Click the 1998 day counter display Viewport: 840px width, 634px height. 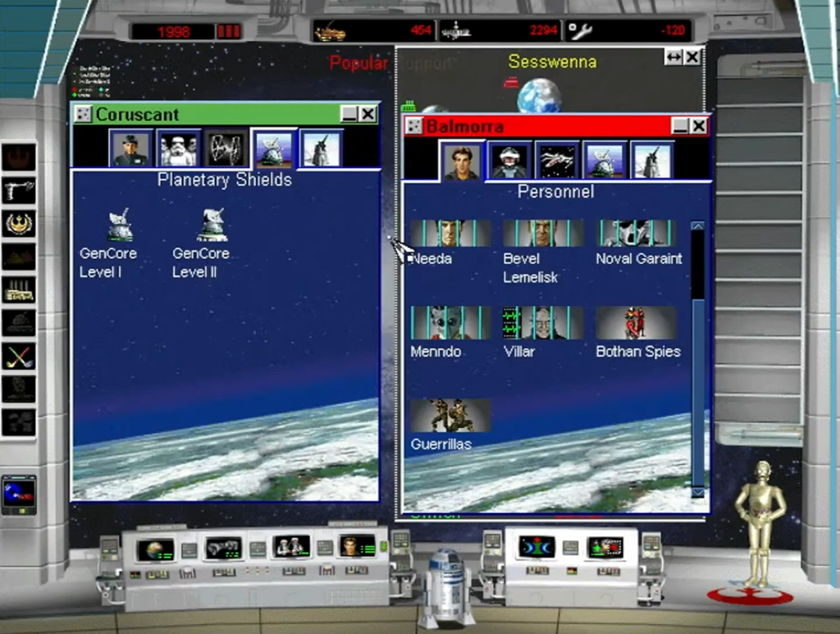coord(174,32)
